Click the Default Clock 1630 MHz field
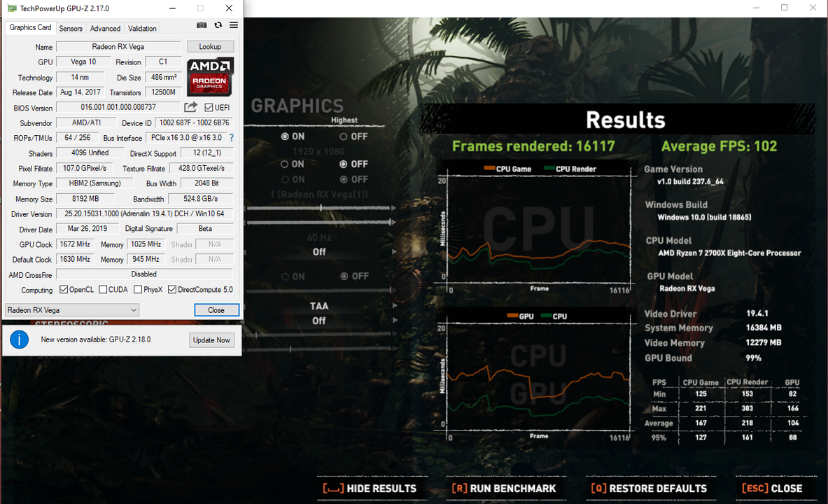828x504 pixels. pos(74,260)
